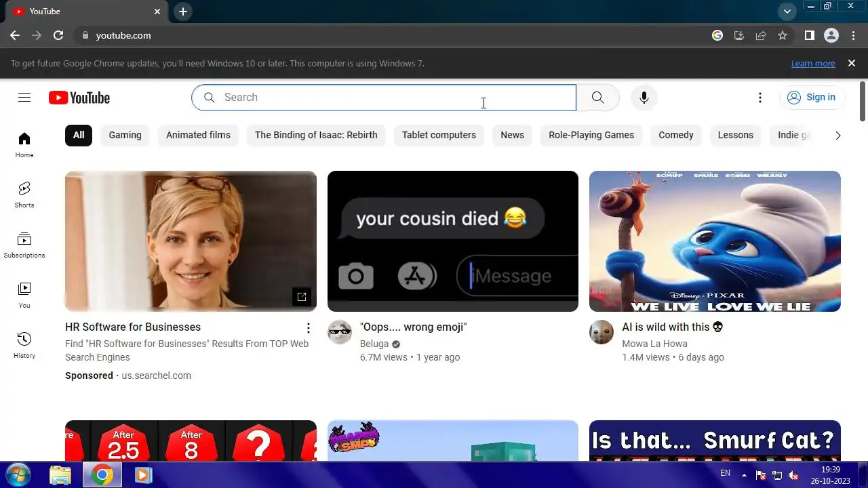868x488 pixels.
Task: Click the page vertical scrollbar
Action: click(x=863, y=102)
